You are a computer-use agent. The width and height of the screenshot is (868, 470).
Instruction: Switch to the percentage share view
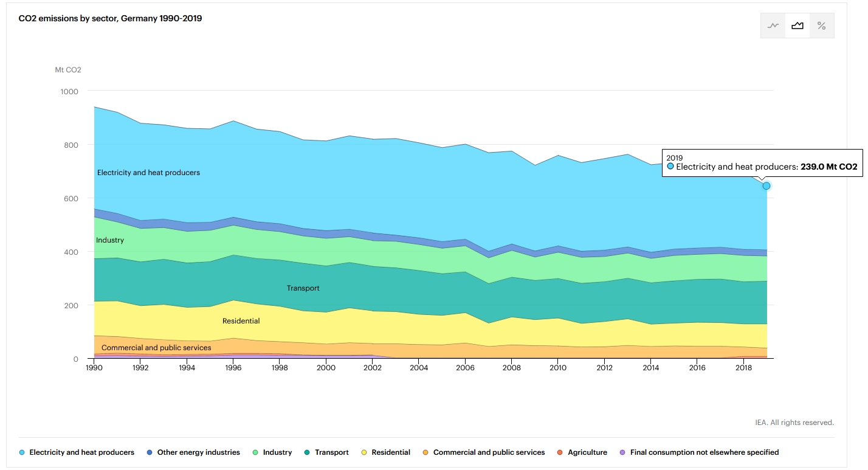tap(822, 26)
